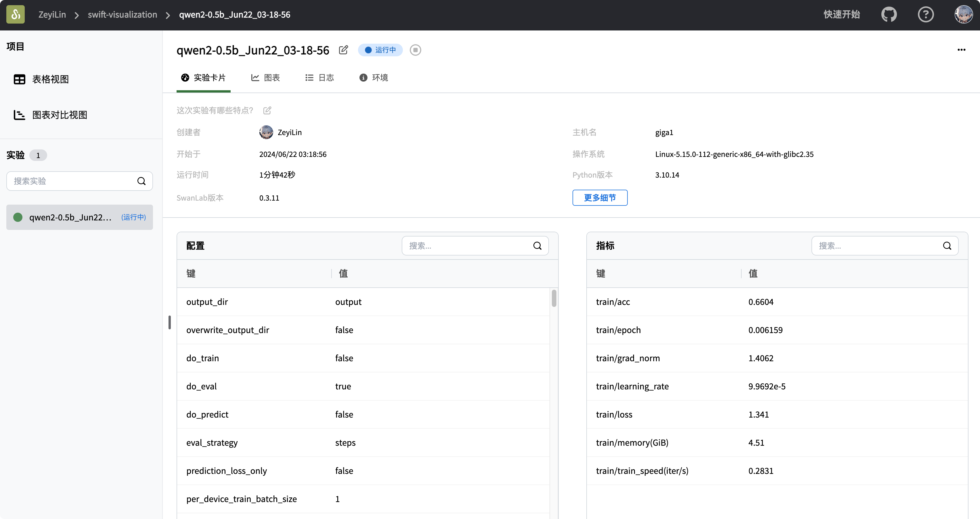Click the sidebar resize handle
980x519 pixels.
pyautogui.click(x=170, y=322)
